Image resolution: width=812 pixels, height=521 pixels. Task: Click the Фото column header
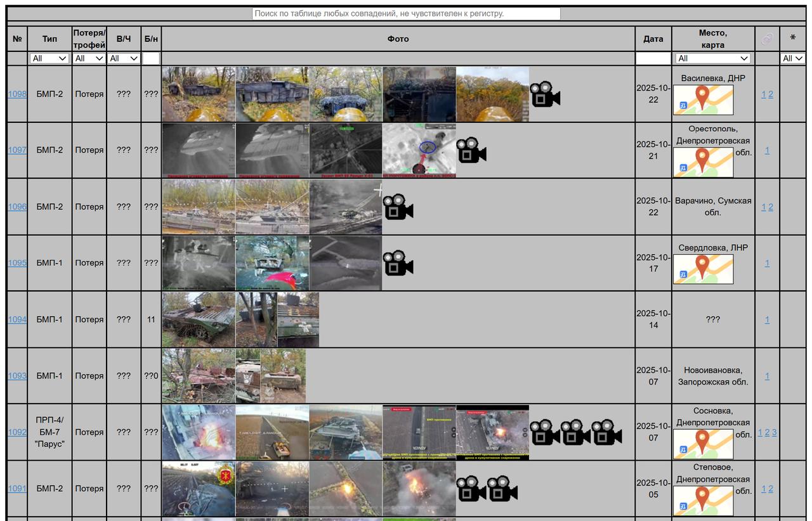point(398,39)
